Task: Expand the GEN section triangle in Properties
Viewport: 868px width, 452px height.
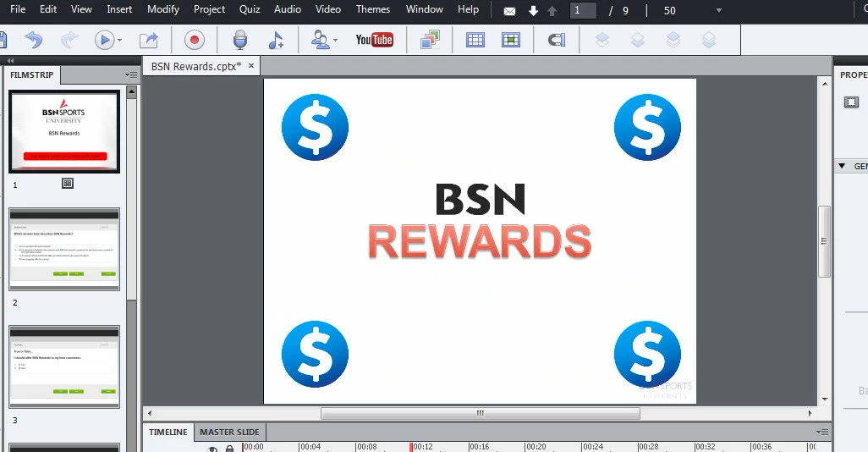Action: tap(842, 166)
